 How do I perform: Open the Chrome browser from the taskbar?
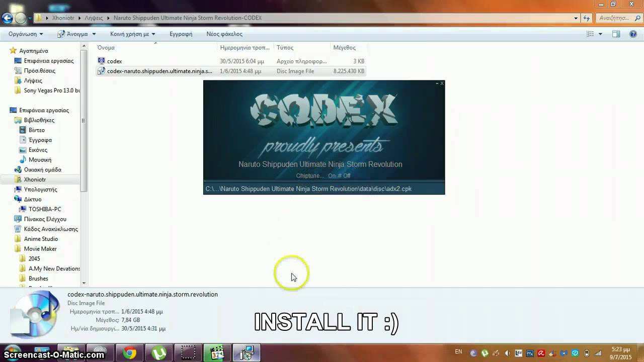(x=130, y=353)
